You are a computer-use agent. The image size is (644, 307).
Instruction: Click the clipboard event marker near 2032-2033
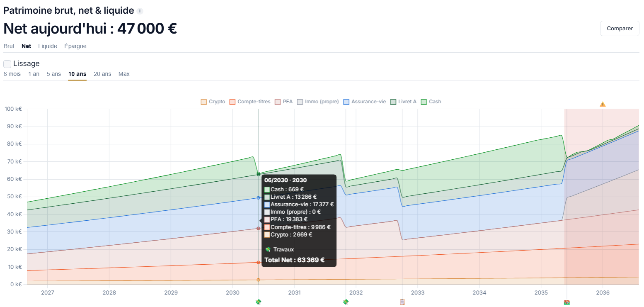pyautogui.click(x=402, y=302)
